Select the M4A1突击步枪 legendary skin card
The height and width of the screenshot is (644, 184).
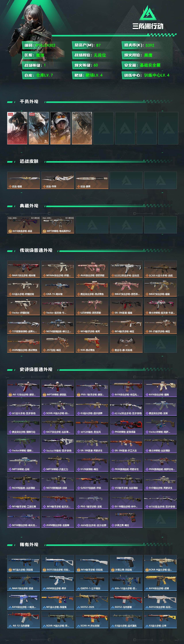click(x=24, y=269)
